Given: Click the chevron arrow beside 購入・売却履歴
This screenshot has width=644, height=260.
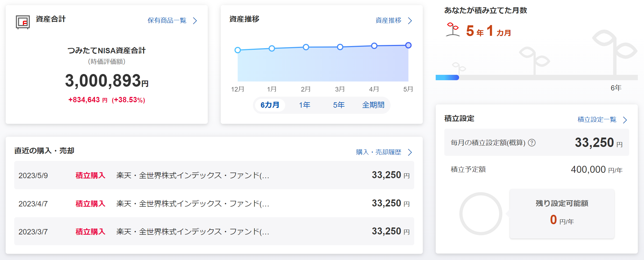Looking at the screenshot, I should pos(410,152).
